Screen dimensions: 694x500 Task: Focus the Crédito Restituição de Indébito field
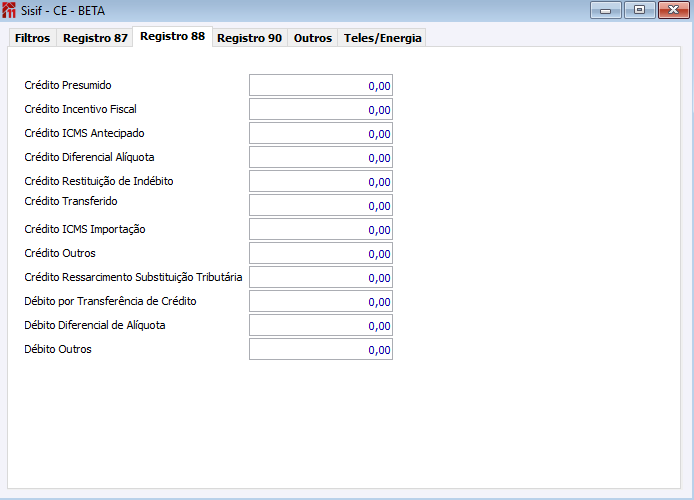(321, 181)
